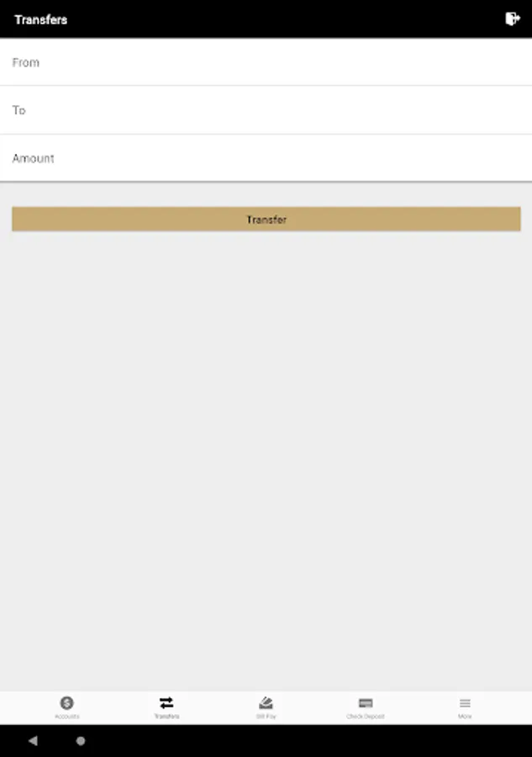The height and width of the screenshot is (757, 532).
Task: Open the Accounts dollar-sign icon
Action: click(x=67, y=703)
